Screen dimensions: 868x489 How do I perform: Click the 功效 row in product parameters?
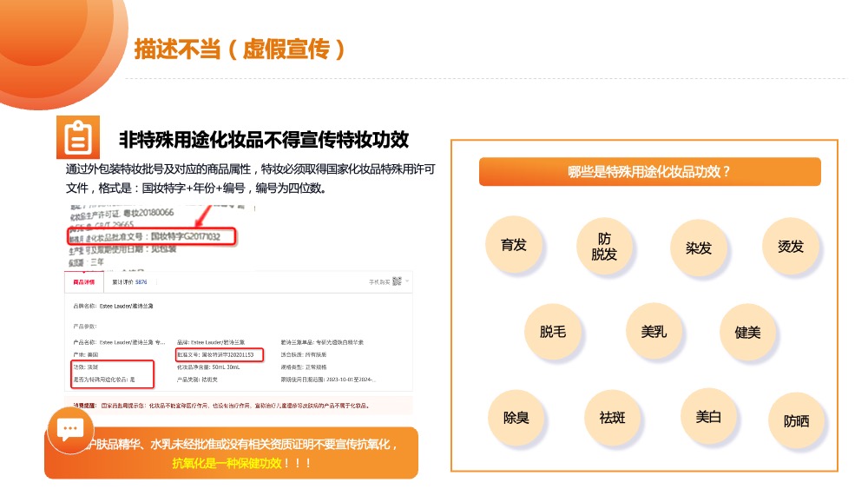pos(85,367)
